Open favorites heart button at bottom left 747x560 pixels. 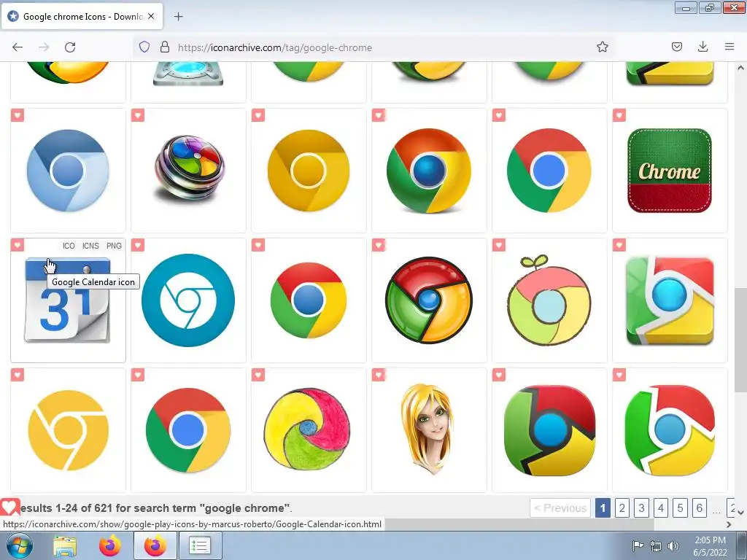[9, 507]
